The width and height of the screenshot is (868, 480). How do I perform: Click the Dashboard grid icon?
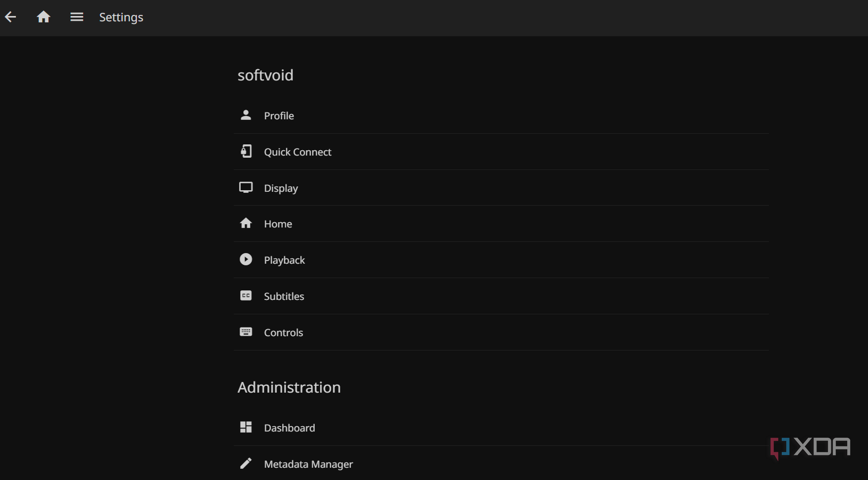[245, 427]
